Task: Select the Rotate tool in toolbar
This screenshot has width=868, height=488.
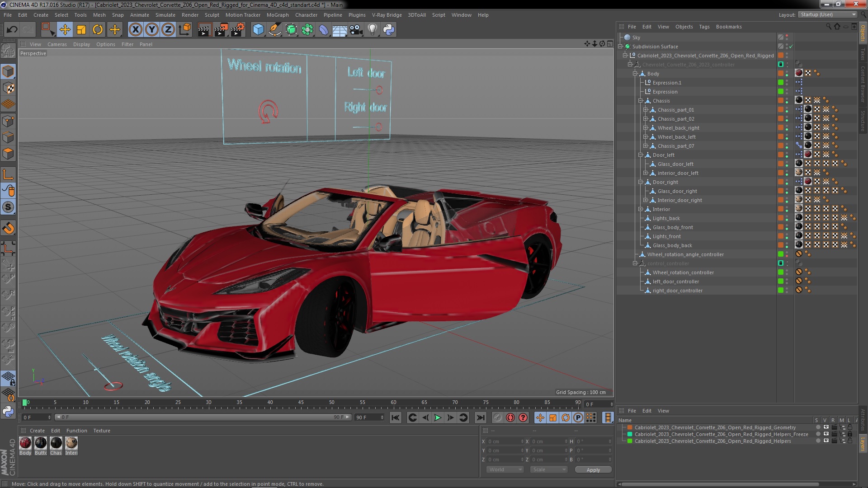Action: pyautogui.click(x=98, y=30)
